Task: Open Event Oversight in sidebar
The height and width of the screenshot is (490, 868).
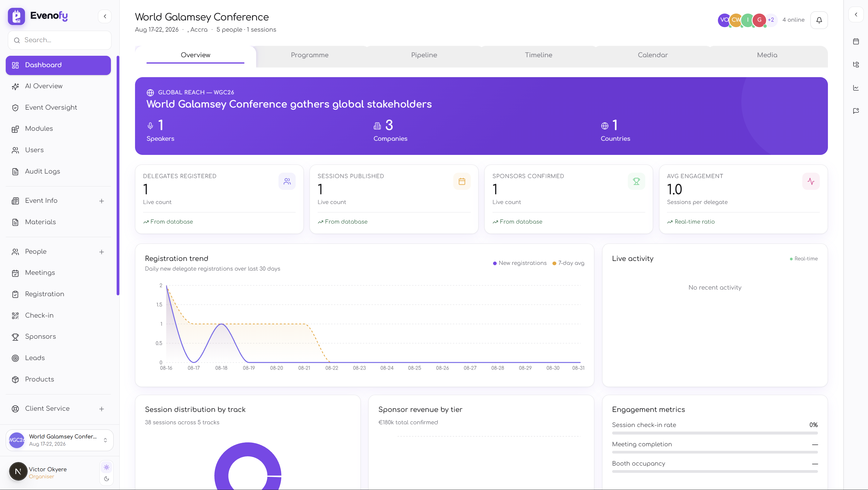Action: 58,108
